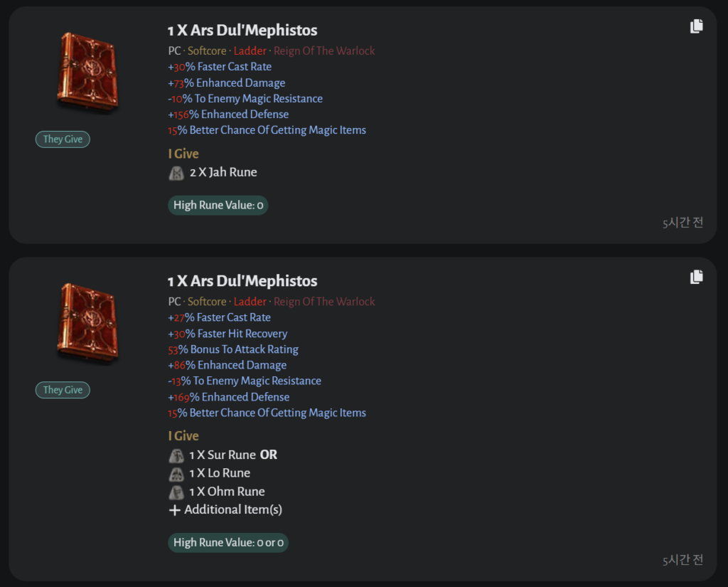The height and width of the screenshot is (587, 728).
Task: Click the 1 X Lo Rune text
Action: (x=220, y=473)
